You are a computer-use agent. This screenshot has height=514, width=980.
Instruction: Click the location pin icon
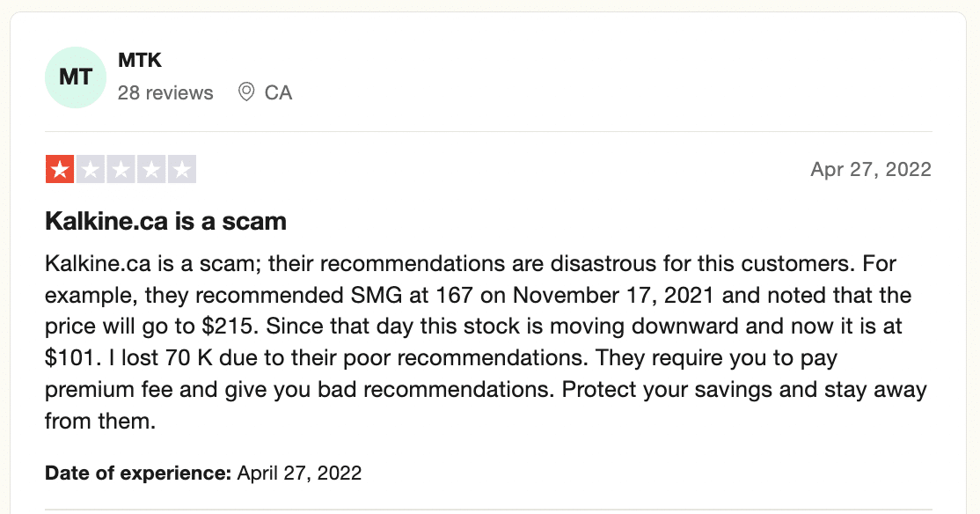pos(246,92)
